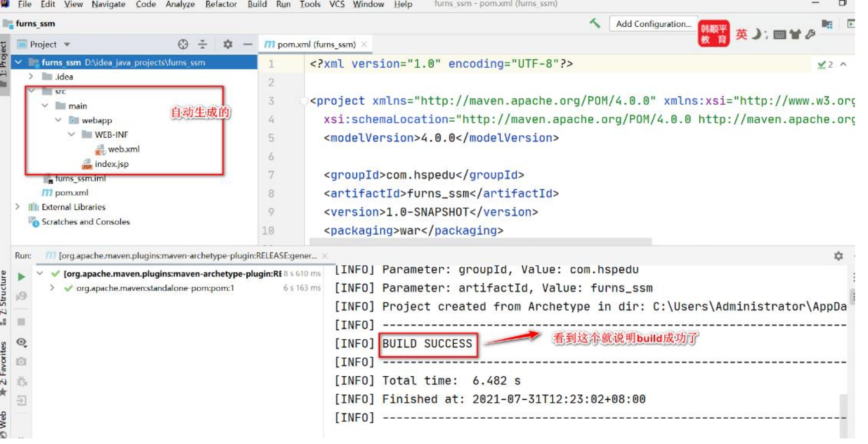Image resolution: width=868 pixels, height=444 pixels.
Task: Click the exit/import icon in Run toolbar
Action: click(x=21, y=400)
